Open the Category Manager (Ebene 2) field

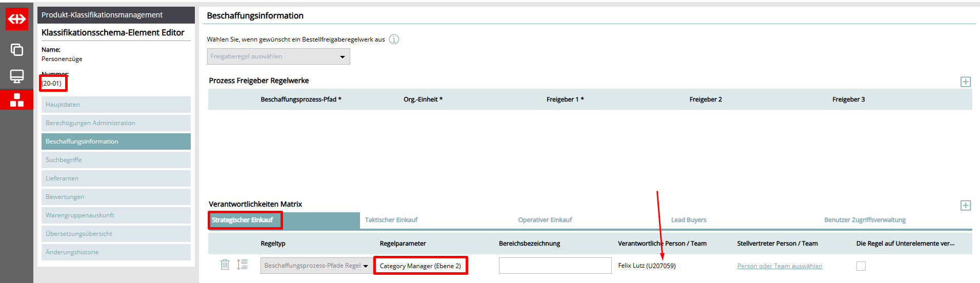420,266
